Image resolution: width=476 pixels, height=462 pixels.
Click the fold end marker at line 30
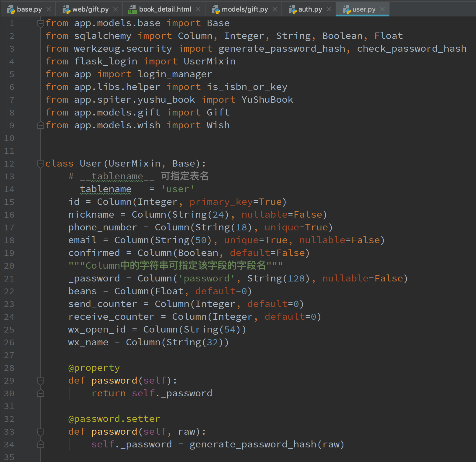(40, 393)
